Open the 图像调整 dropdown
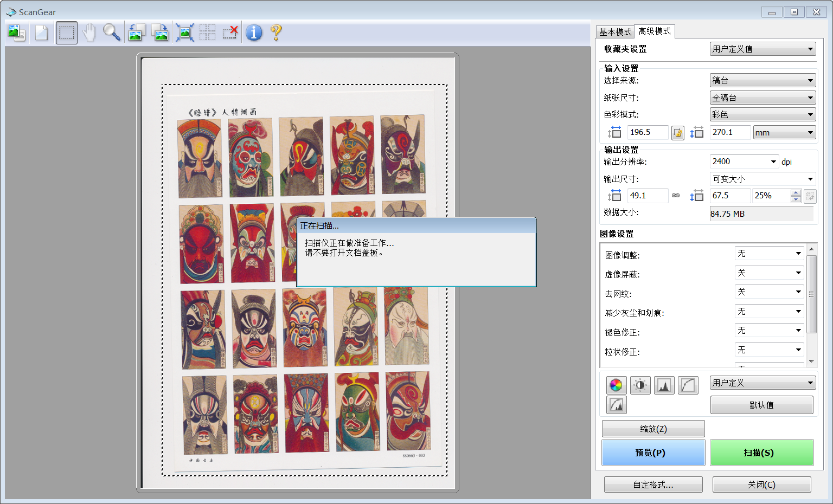This screenshot has width=833, height=504. [x=768, y=254]
